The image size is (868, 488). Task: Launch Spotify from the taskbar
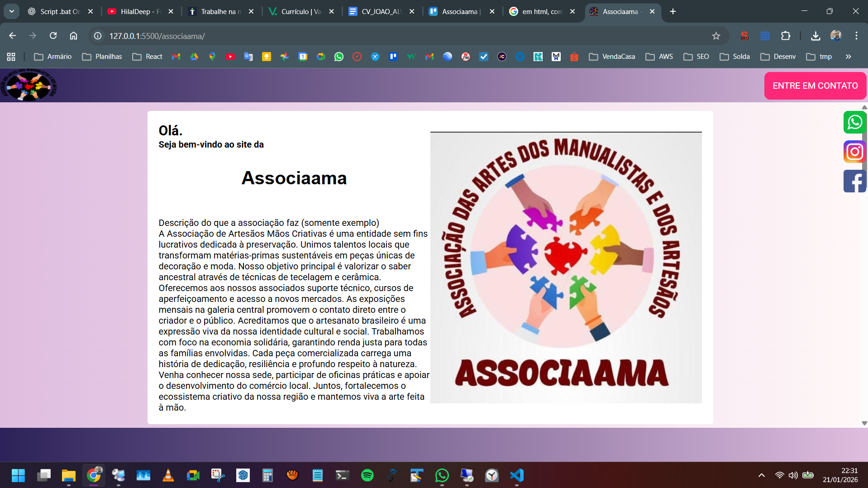367,475
